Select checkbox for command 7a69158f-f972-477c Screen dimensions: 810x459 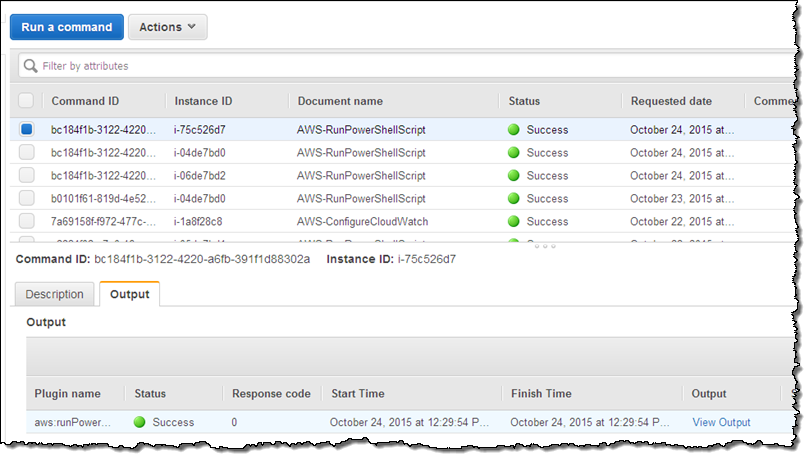pos(26,222)
